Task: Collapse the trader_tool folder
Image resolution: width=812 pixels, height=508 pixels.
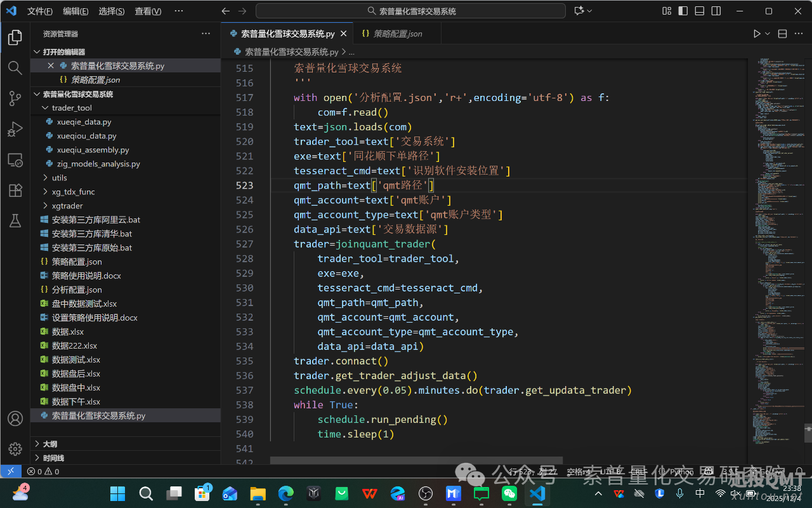Action: (71, 108)
